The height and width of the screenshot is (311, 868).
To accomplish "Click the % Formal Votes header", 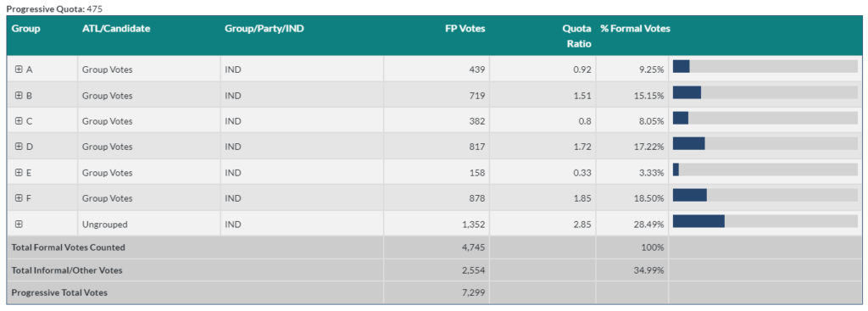I will click(x=636, y=29).
